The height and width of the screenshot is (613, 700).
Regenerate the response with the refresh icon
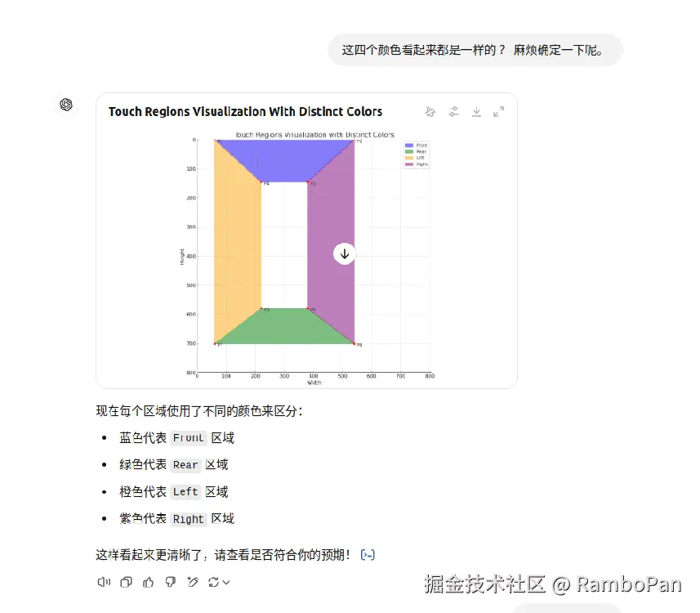coord(214,582)
